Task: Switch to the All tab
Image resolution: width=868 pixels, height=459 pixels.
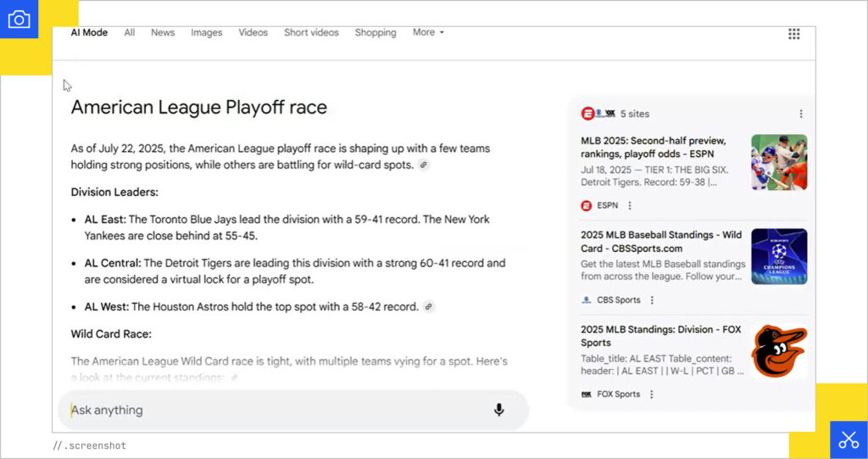Action: pyautogui.click(x=130, y=33)
